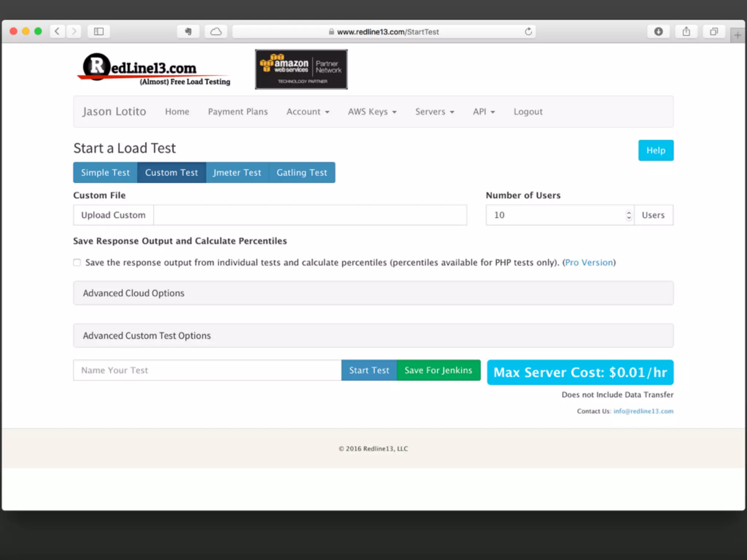Open the Servers dropdown menu
The height and width of the screenshot is (560, 747).
[x=434, y=112]
